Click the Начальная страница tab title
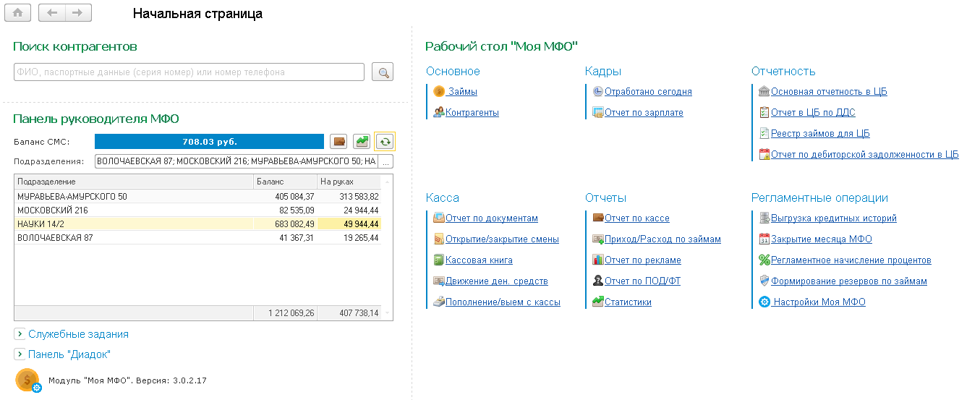This screenshot has width=980, height=400. pos(197,14)
